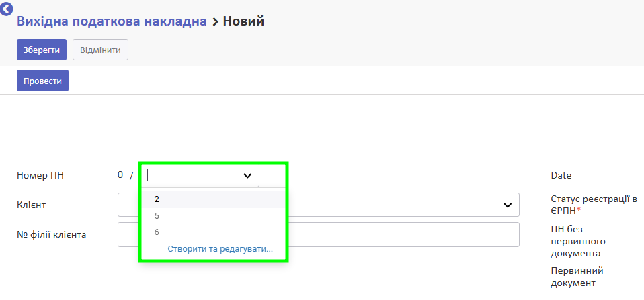Focus the Номер ПН combo text field
The height and width of the screenshot is (300, 644).
tap(191, 175)
